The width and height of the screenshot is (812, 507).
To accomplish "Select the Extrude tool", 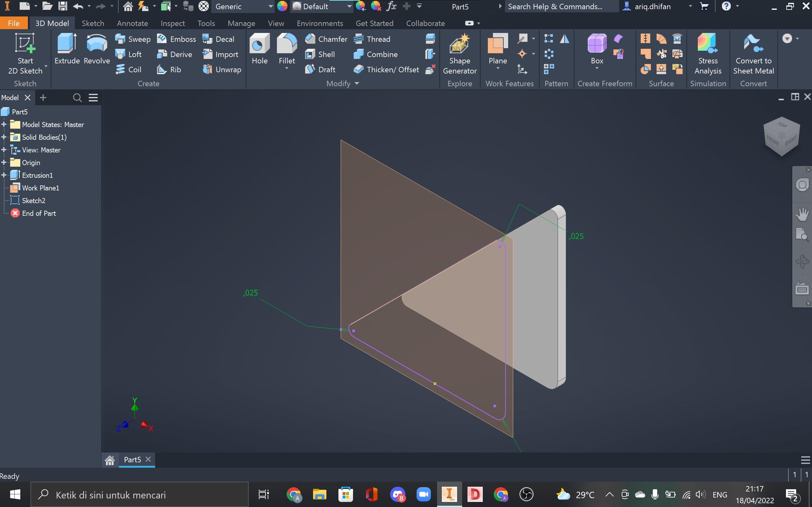I will tap(67, 48).
